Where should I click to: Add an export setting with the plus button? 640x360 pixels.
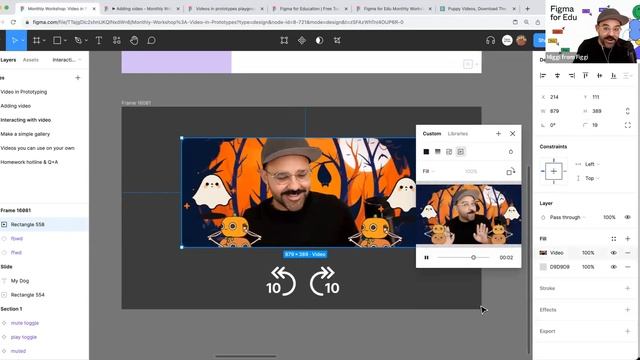click(628, 331)
